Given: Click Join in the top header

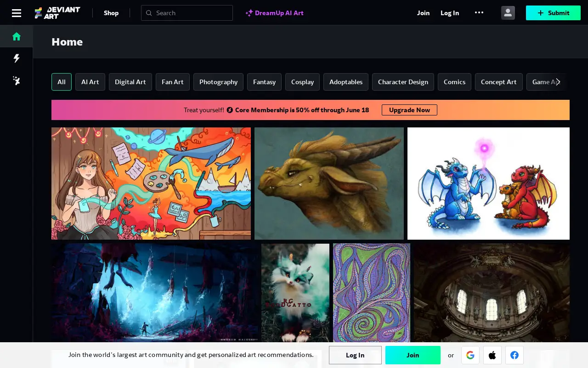Looking at the screenshot, I should click(x=423, y=13).
